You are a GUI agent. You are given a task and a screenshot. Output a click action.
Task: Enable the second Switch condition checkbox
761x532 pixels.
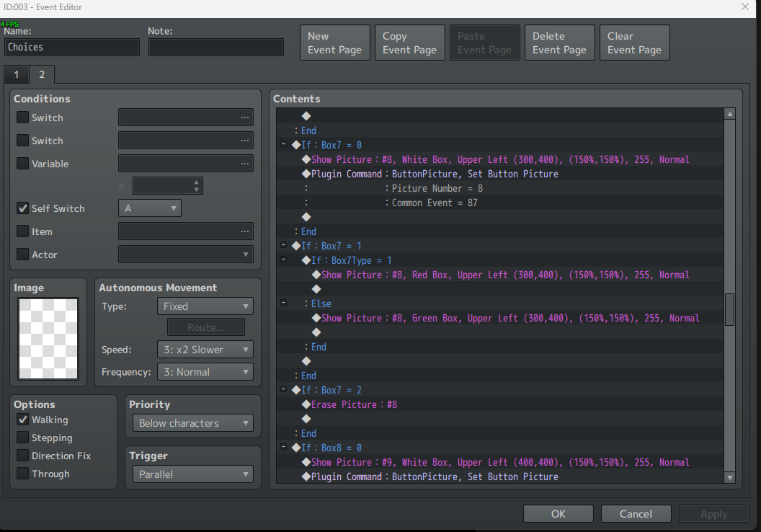click(22, 141)
